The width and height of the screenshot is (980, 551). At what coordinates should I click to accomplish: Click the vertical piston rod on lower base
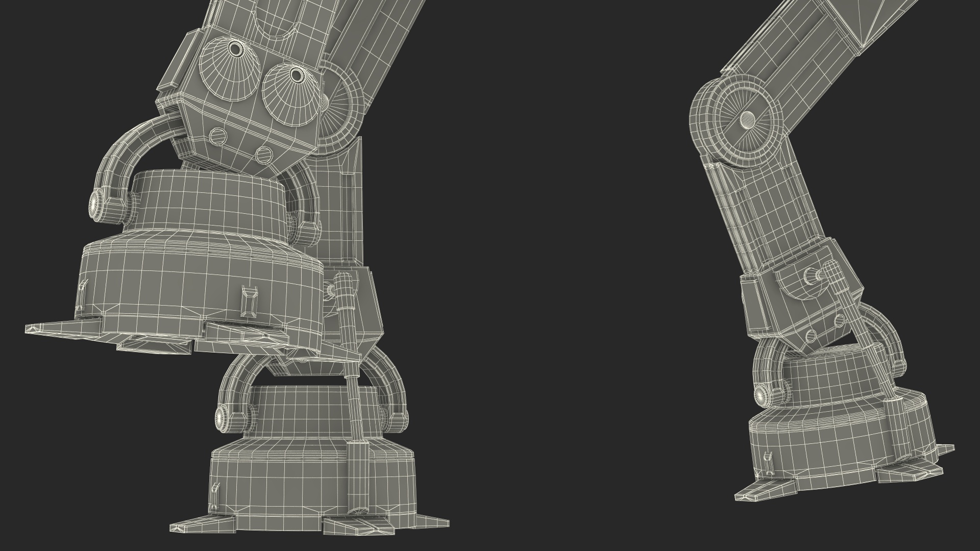click(x=355, y=408)
